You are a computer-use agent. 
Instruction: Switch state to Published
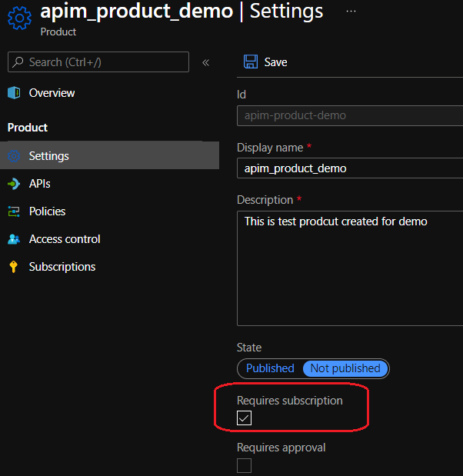[270, 368]
